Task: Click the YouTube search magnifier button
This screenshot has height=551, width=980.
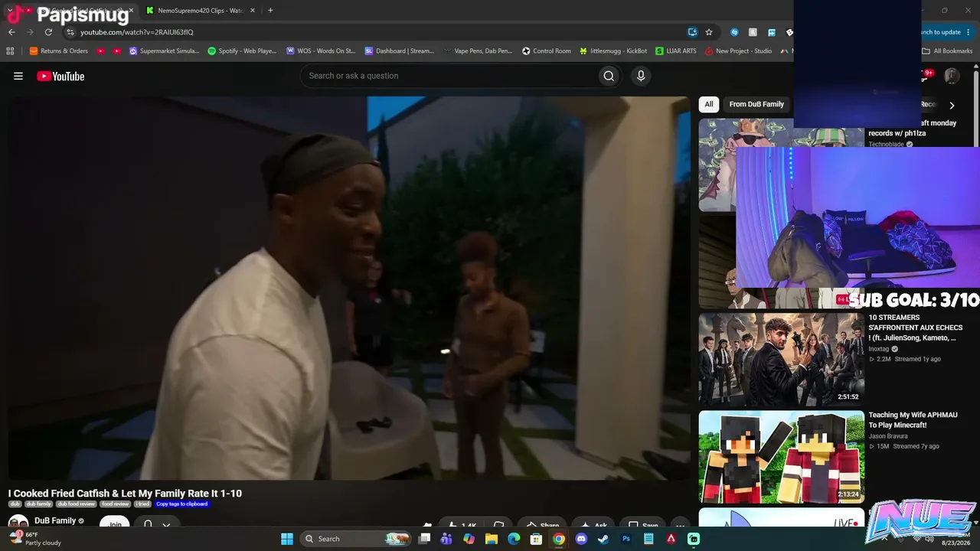Action: (609, 76)
